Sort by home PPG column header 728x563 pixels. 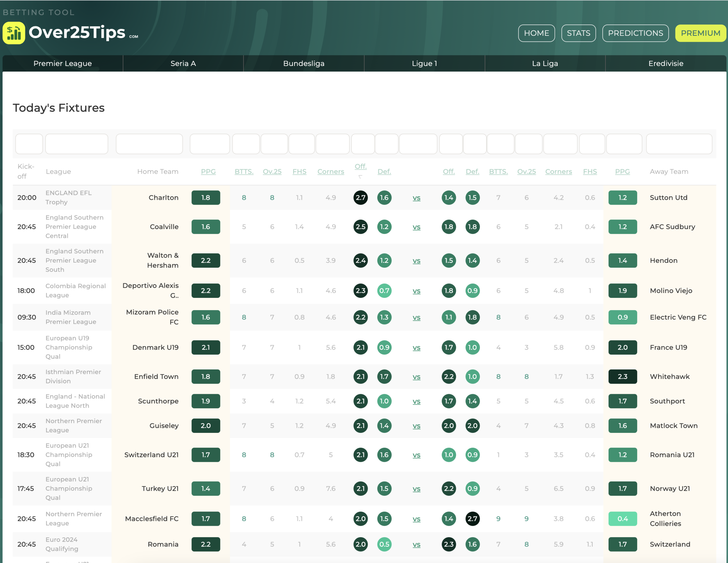point(208,172)
